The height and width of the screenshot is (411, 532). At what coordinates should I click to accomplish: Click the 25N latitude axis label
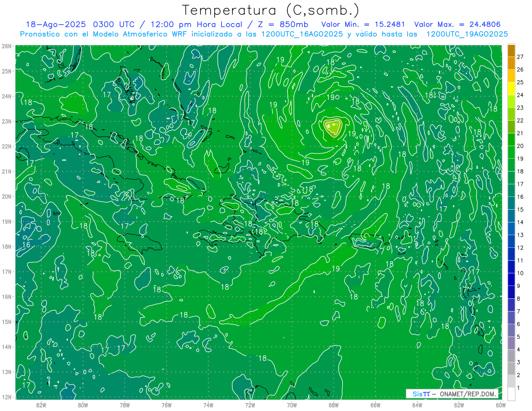coord(6,71)
